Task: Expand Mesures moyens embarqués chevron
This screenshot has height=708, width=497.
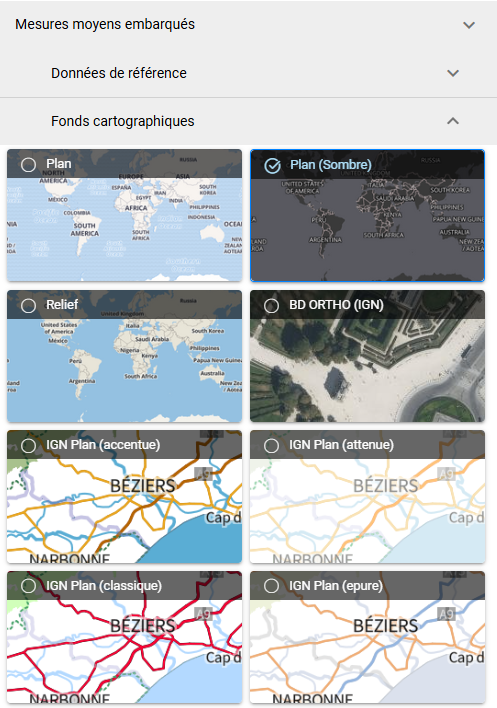Action: click(469, 25)
